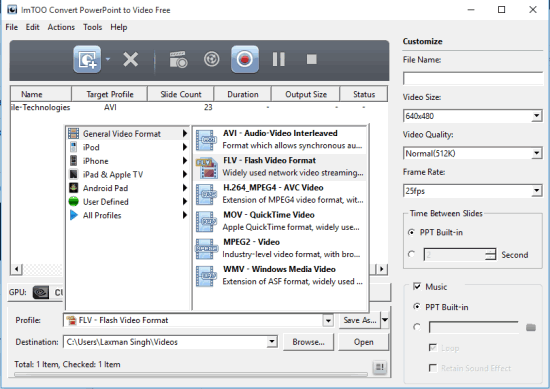Click the camera rehearse toolbar icon
Image resolution: width=550 pixels, height=389 pixels.
click(178, 59)
